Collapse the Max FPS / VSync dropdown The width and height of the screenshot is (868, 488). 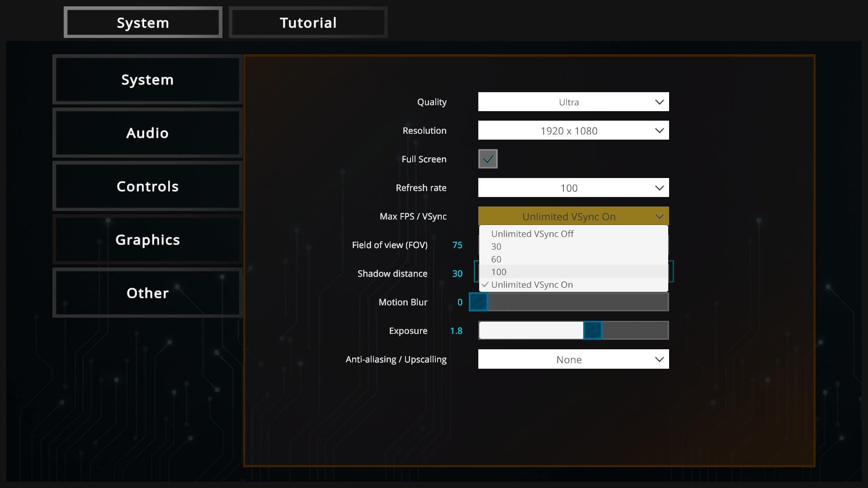pos(573,216)
